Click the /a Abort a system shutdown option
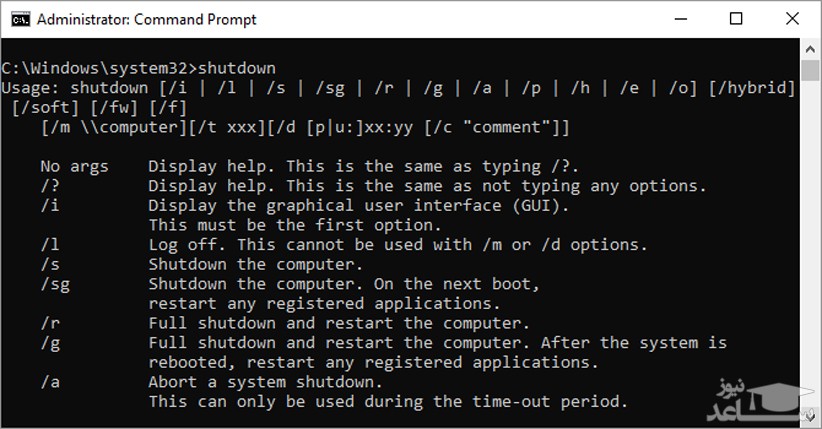The height and width of the screenshot is (429, 822). (x=49, y=382)
